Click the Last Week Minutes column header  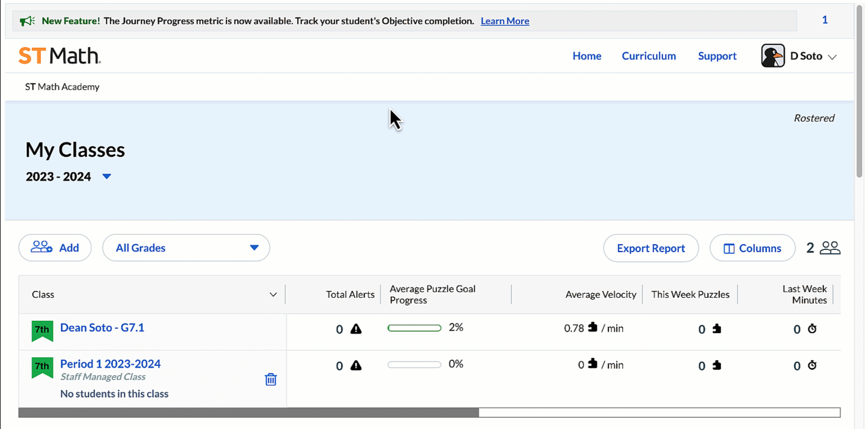(805, 294)
